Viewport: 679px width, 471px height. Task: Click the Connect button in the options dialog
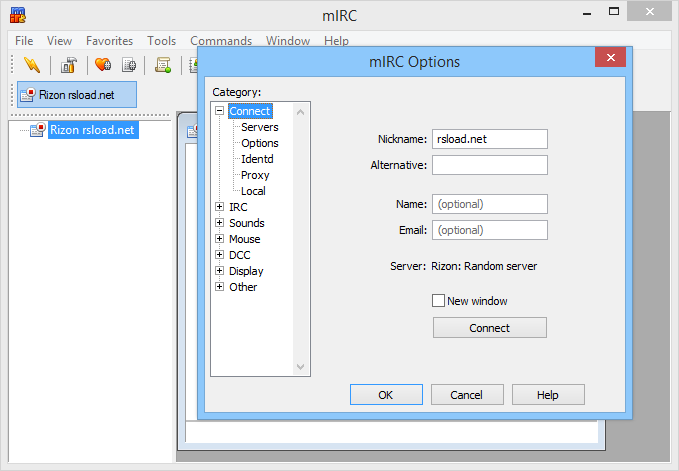coord(490,328)
